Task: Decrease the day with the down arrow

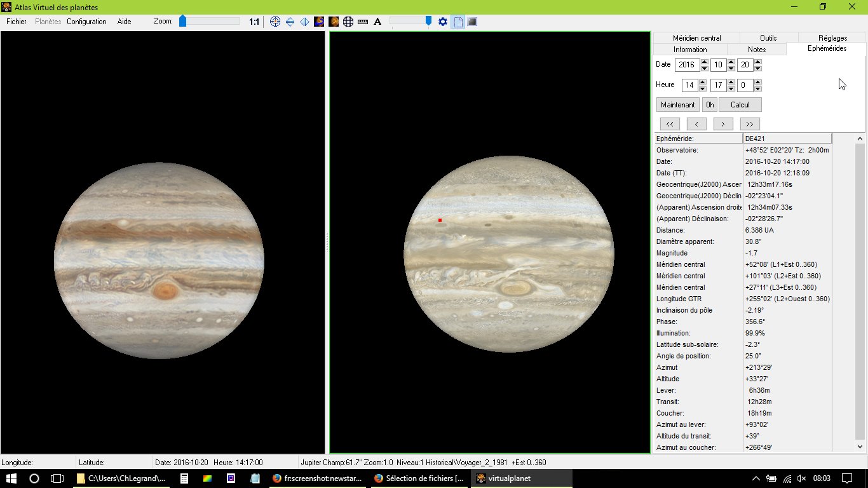Action: (x=757, y=68)
